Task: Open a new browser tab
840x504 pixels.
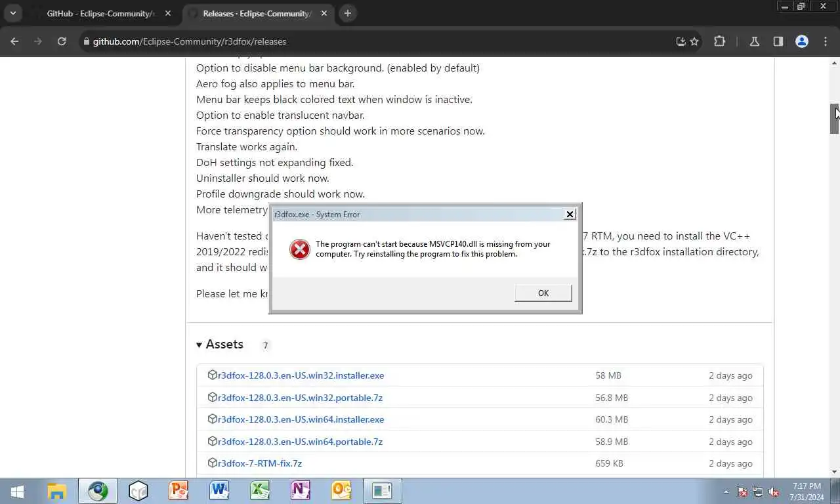Action: pos(348,13)
